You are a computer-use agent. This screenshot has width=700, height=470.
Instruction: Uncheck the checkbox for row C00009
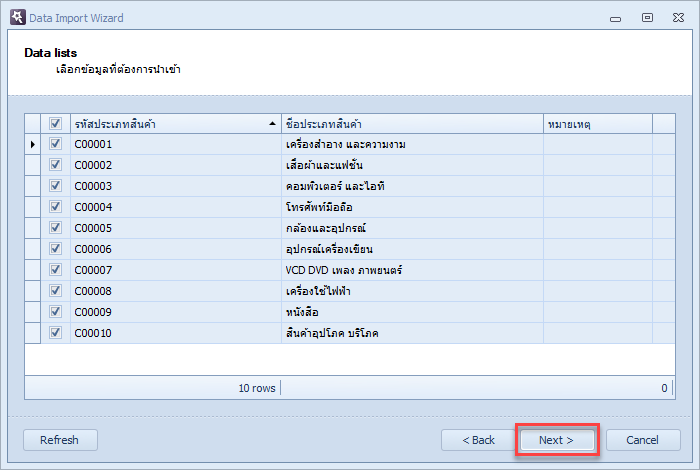coord(55,312)
